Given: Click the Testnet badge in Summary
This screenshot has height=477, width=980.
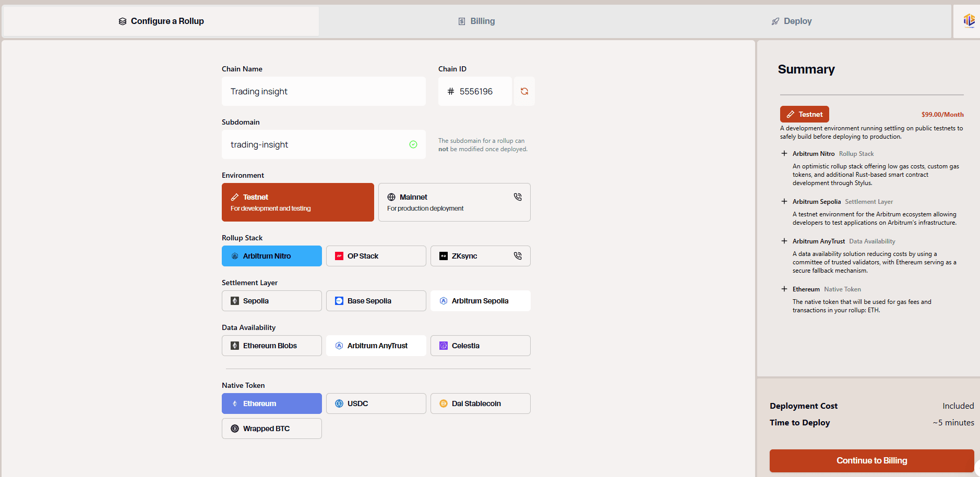Looking at the screenshot, I should click(805, 114).
